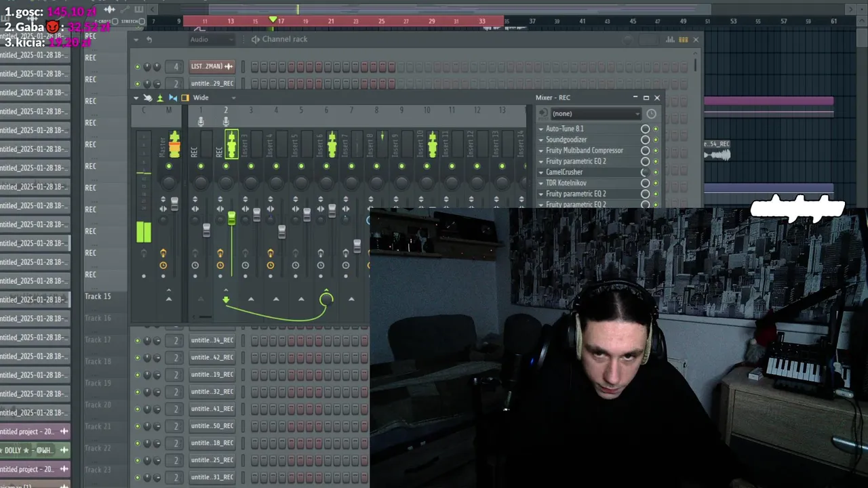Toggle Auto-Tune 8.1 effect on/off LED
This screenshot has height=488, width=868.
(x=656, y=129)
